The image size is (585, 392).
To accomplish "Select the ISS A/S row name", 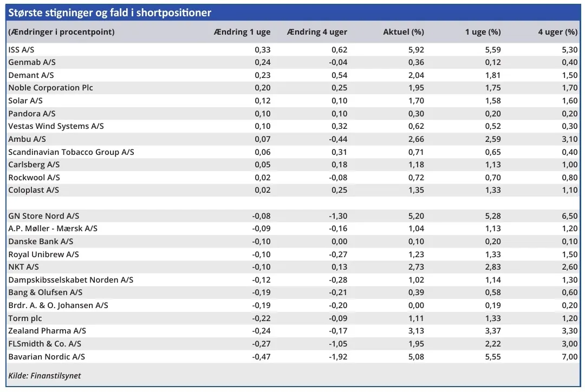I will [x=22, y=49].
